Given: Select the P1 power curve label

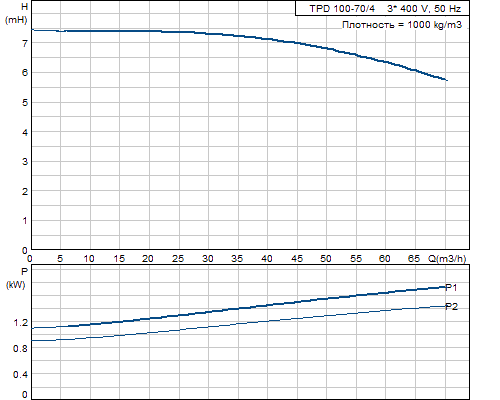Looking at the screenshot, I should [x=451, y=287].
